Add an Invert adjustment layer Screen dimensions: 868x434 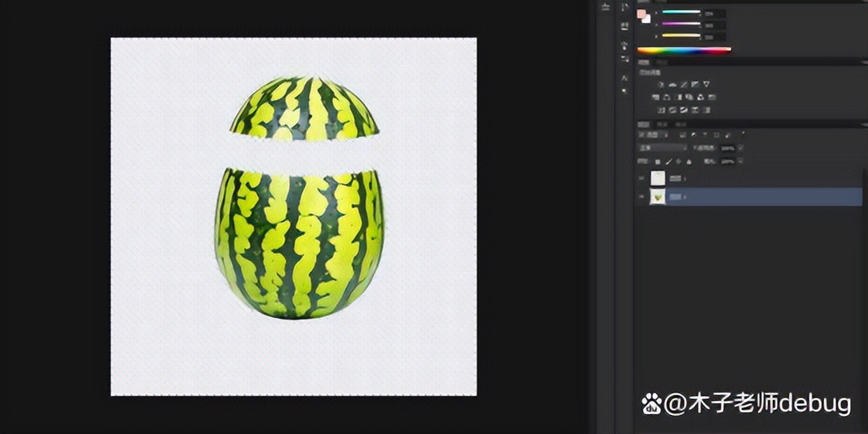pyautogui.click(x=662, y=110)
